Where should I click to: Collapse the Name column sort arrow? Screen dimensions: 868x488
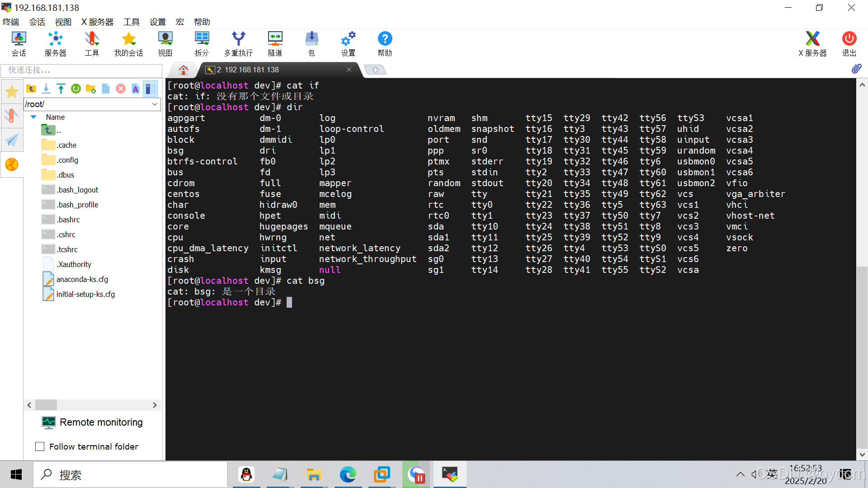[x=33, y=117]
